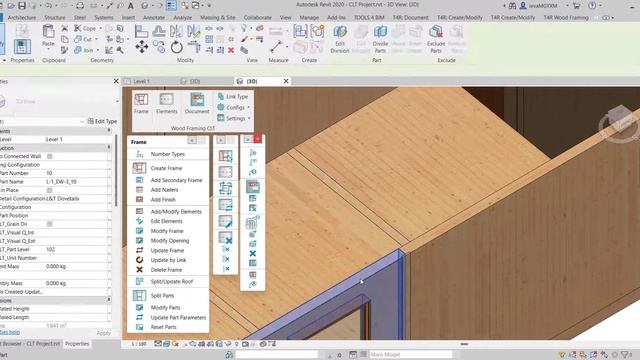
Task: Click the Help question mark icon
Action: tap(592, 6)
